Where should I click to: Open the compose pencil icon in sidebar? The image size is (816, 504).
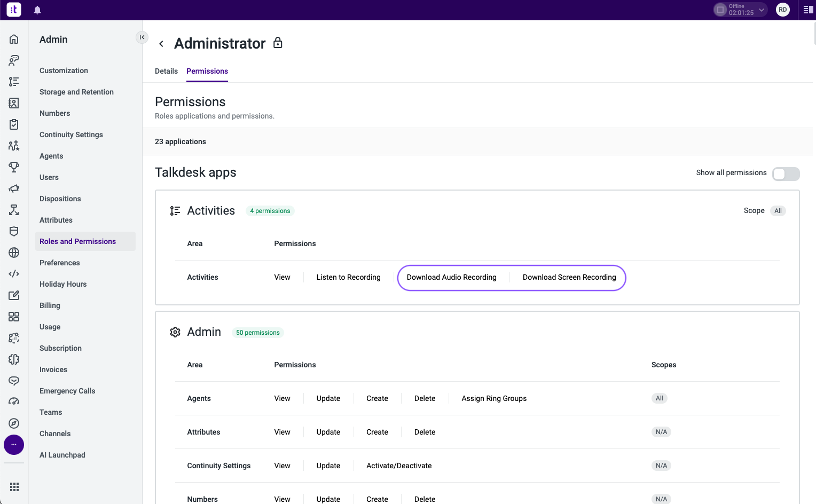point(14,295)
